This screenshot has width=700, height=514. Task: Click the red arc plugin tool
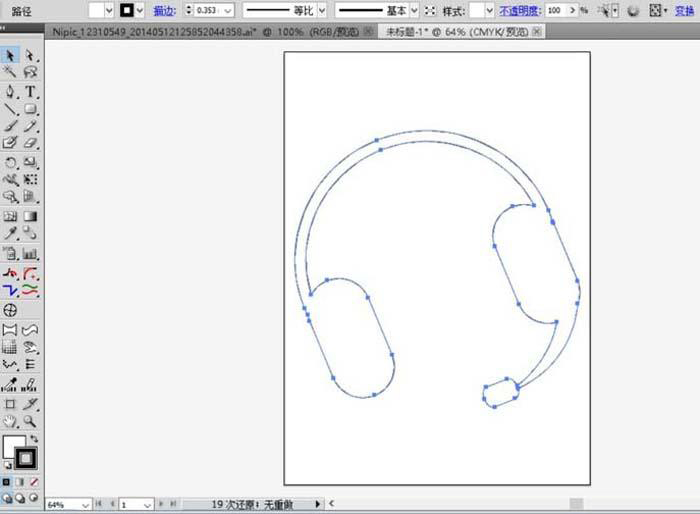30,273
